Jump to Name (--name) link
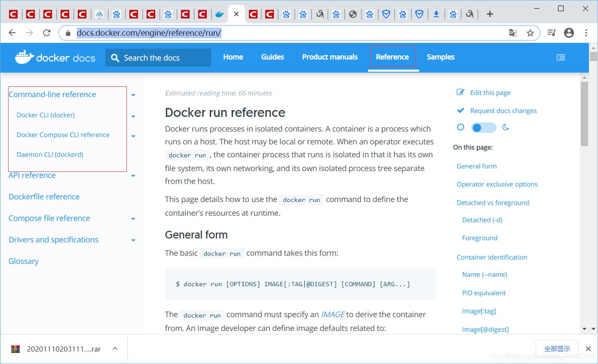This screenshot has height=364, width=598. pyautogui.click(x=485, y=274)
